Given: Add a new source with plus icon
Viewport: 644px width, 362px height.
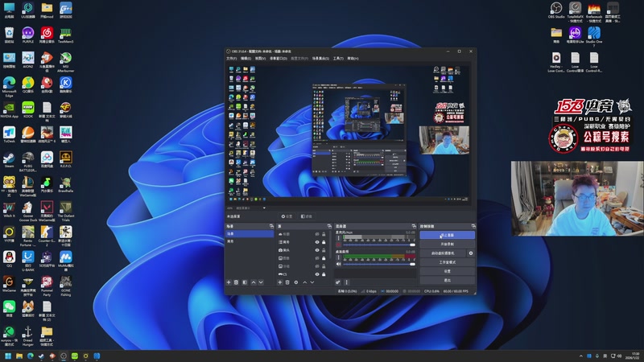Looking at the screenshot, I should (279, 282).
